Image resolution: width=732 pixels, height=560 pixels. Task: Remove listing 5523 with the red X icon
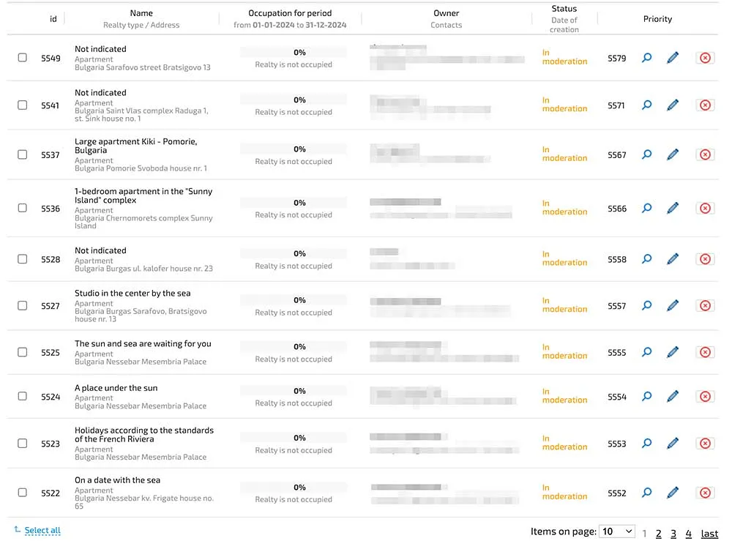pyautogui.click(x=705, y=444)
